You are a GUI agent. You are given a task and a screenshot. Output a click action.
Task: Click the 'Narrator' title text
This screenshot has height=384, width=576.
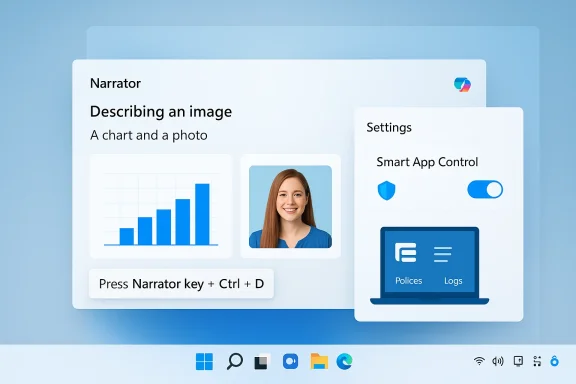(x=115, y=83)
